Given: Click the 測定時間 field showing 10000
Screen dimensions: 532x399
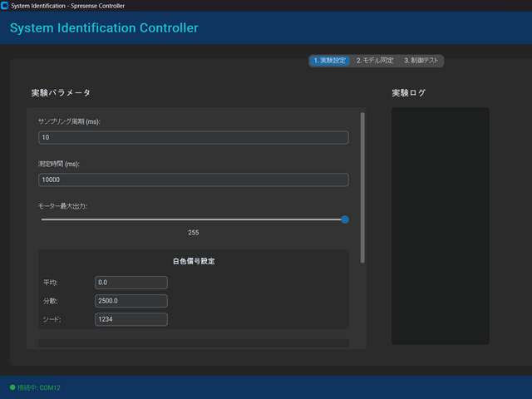Looking at the screenshot, I should click(193, 180).
